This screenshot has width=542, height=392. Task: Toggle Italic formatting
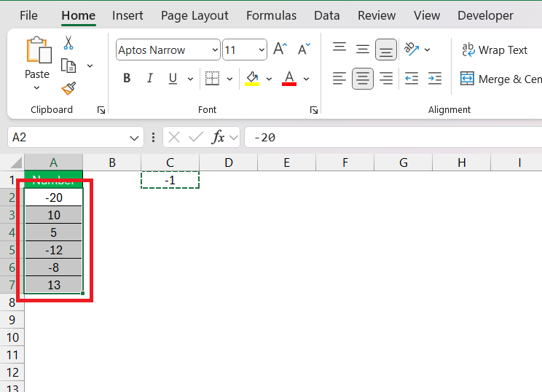tap(149, 79)
